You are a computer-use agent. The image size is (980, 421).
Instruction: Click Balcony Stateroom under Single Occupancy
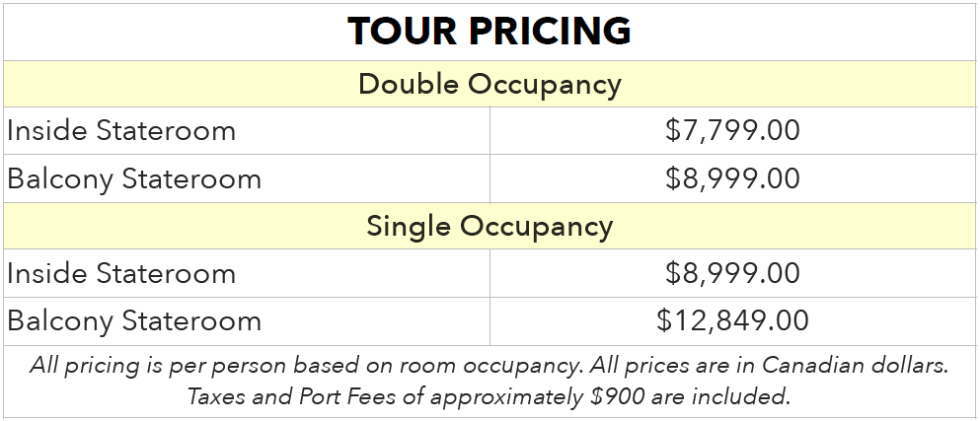tap(134, 321)
